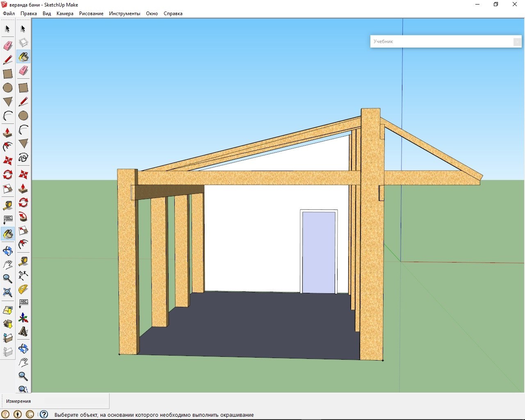Click the Zoom Extents icon
This screenshot has height=420, width=525.
click(8, 292)
